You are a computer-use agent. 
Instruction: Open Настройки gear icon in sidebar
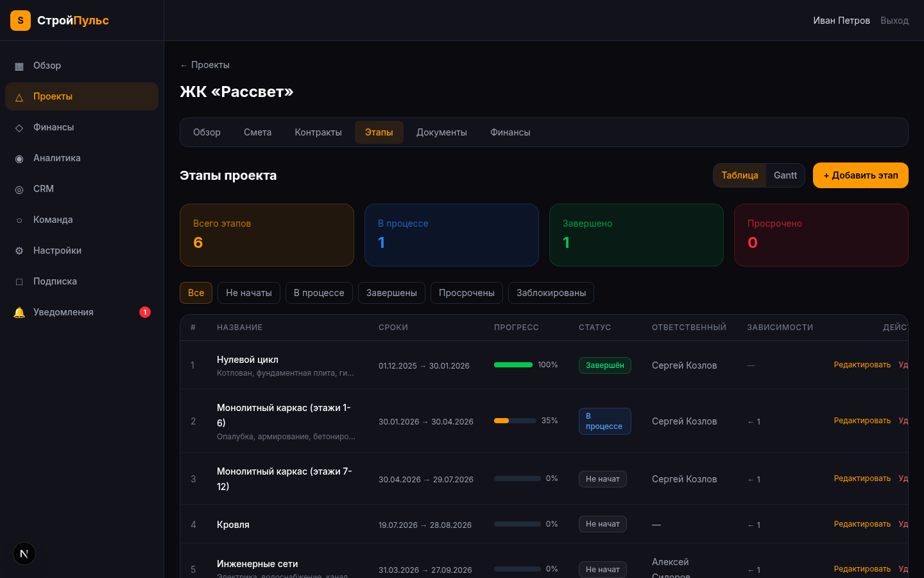pyautogui.click(x=19, y=251)
